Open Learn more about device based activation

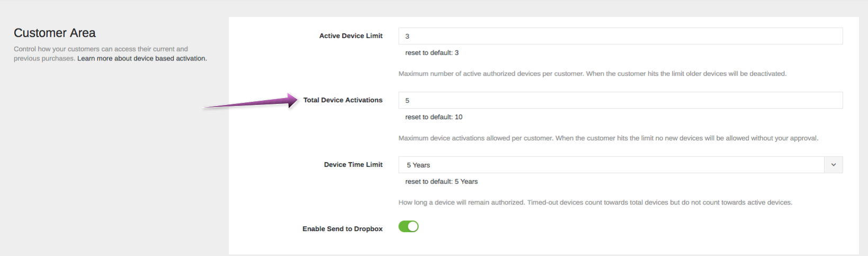[142, 58]
